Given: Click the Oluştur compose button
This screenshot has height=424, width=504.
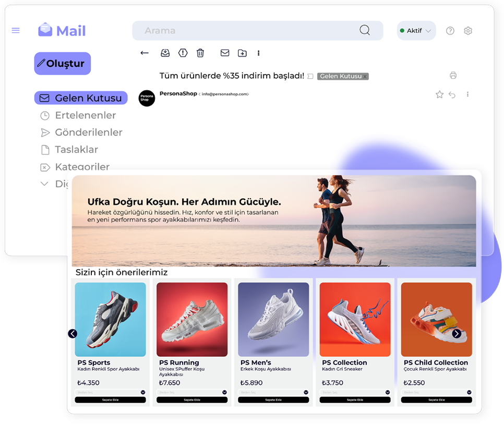Looking at the screenshot, I should coord(63,64).
